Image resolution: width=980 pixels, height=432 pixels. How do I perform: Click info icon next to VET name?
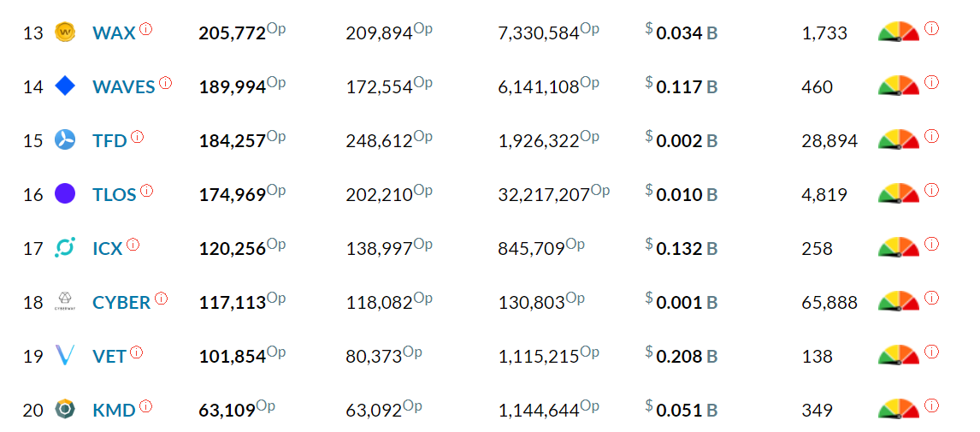tap(136, 352)
